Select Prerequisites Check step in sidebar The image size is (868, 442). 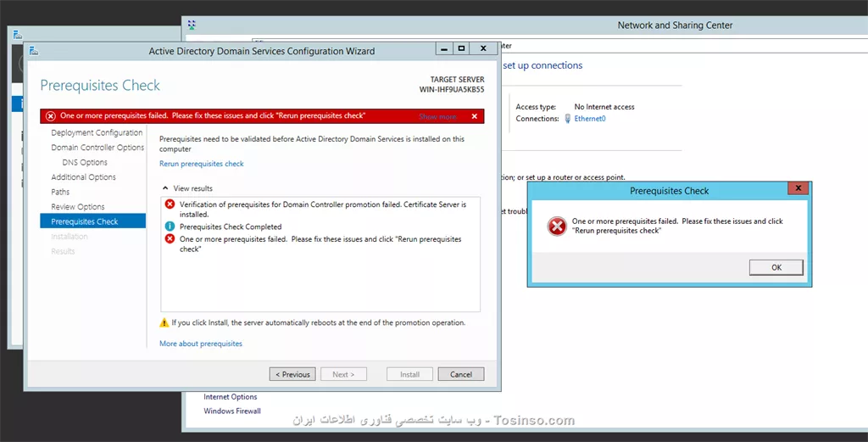pos(93,221)
